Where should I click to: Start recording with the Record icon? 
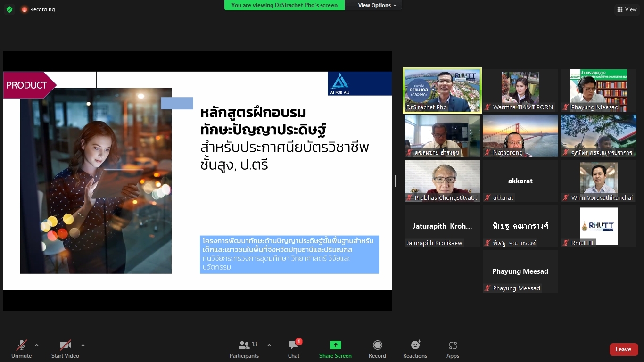coord(377,346)
